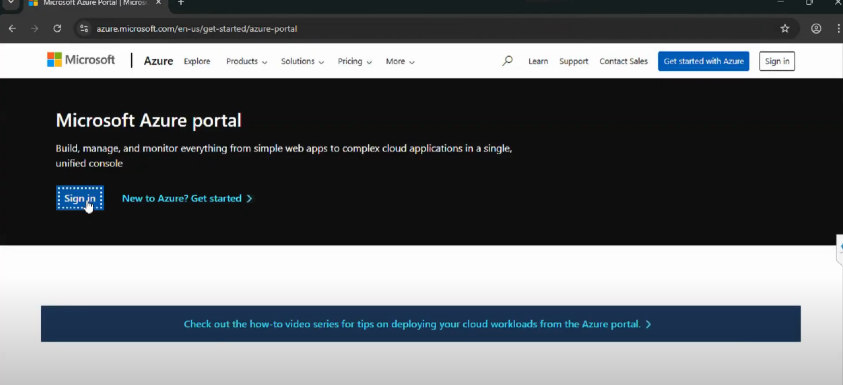Click the browser back arrow

coord(12,28)
